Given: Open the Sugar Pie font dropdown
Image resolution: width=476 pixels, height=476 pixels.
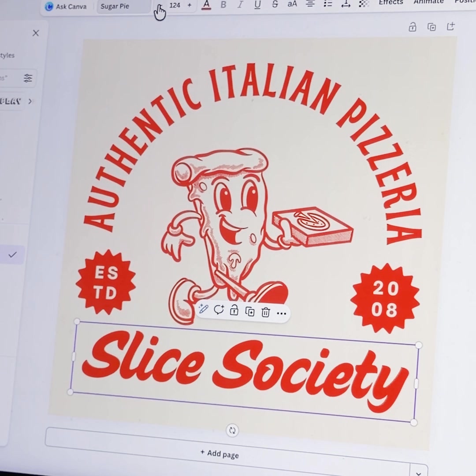Looking at the screenshot, I should click(x=123, y=6).
